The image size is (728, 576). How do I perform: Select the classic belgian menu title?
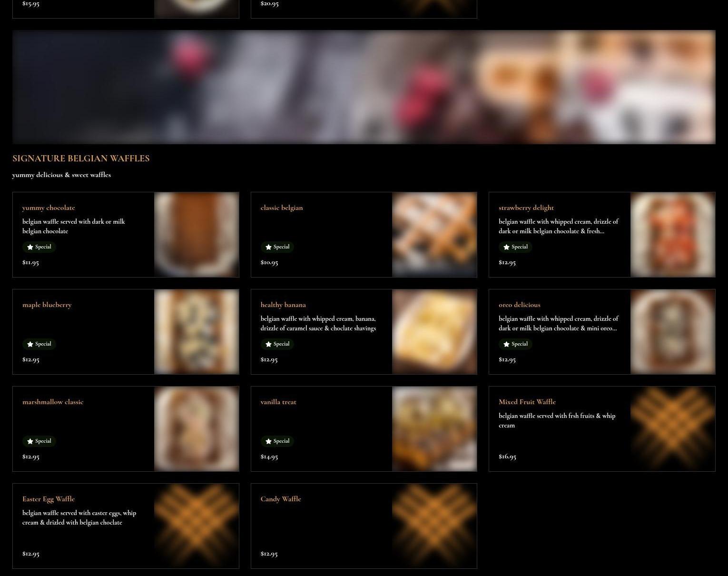[282, 208]
